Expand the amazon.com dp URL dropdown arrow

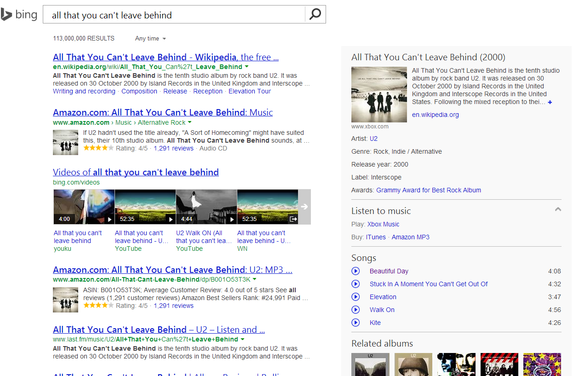pos(254,280)
